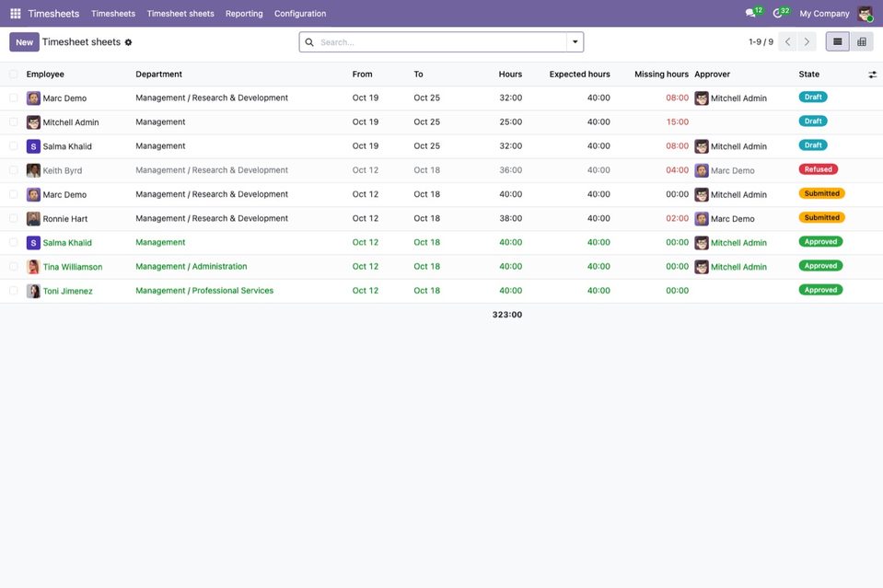Click Toni Jimenez's avatar picture

(33, 291)
